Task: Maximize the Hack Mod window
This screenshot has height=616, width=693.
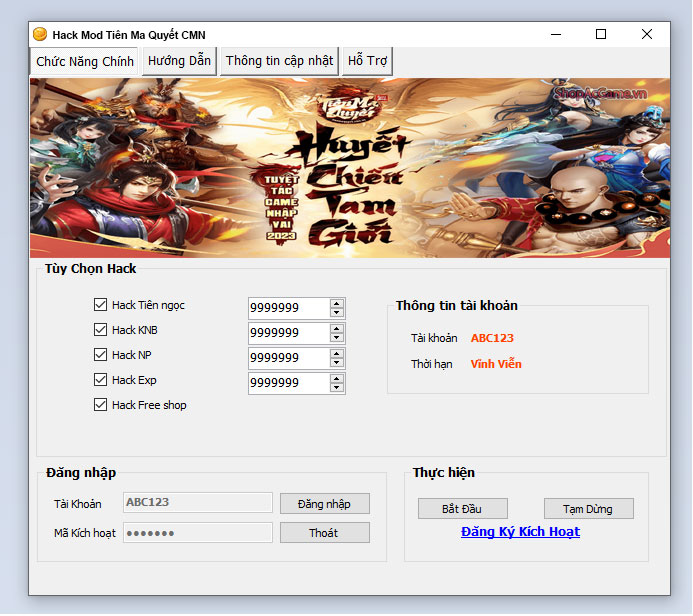Action: 601,34
